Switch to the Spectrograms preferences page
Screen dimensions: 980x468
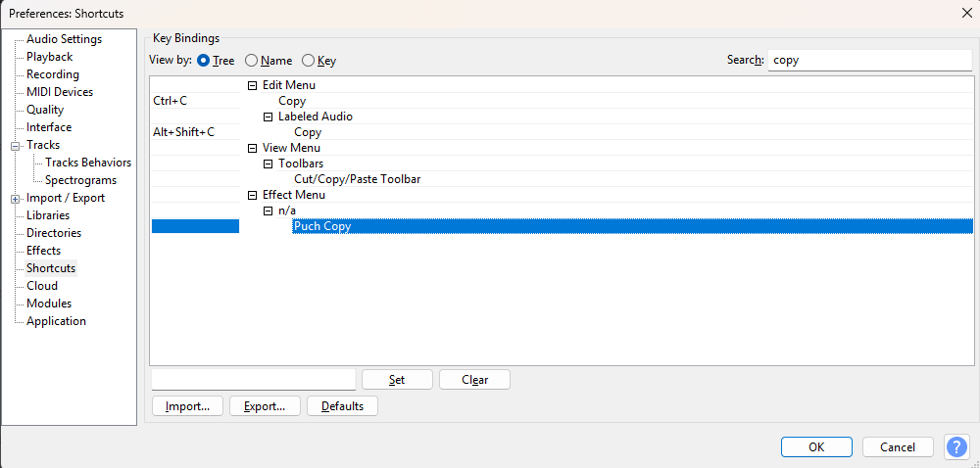[x=80, y=180]
